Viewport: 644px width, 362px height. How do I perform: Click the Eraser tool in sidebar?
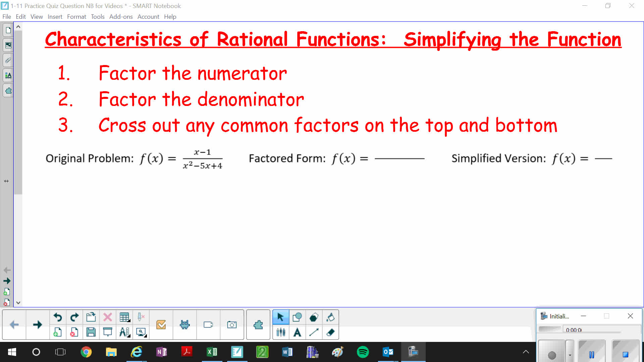point(331,333)
